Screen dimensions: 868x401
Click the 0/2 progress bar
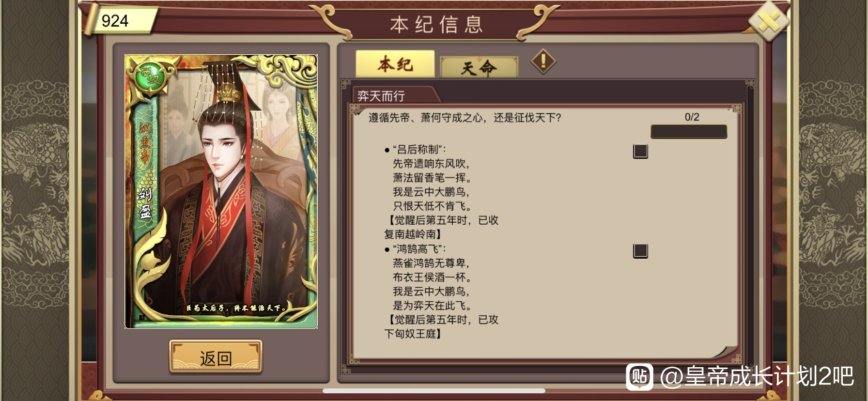(x=689, y=131)
